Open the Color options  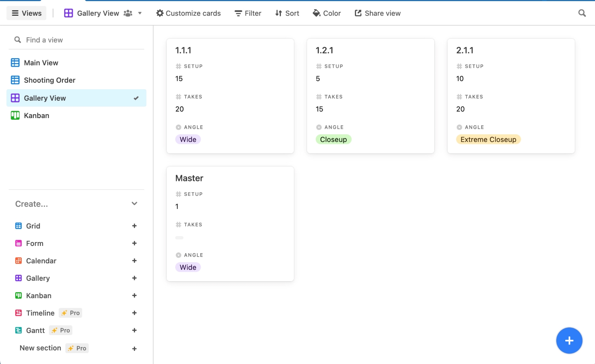pos(326,13)
